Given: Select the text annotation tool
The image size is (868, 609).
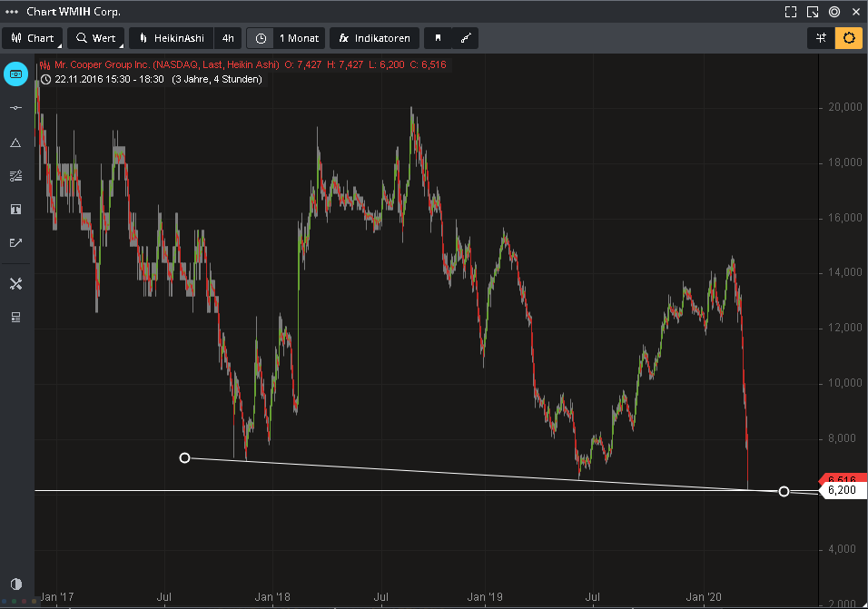Looking at the screenshot, I should (x=15, y=210).
